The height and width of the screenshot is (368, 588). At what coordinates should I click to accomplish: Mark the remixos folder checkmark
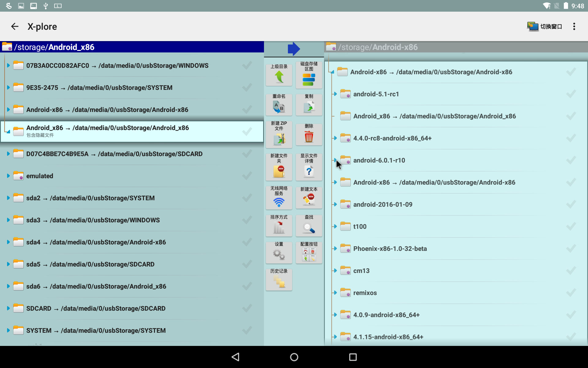tap(571, 293)
